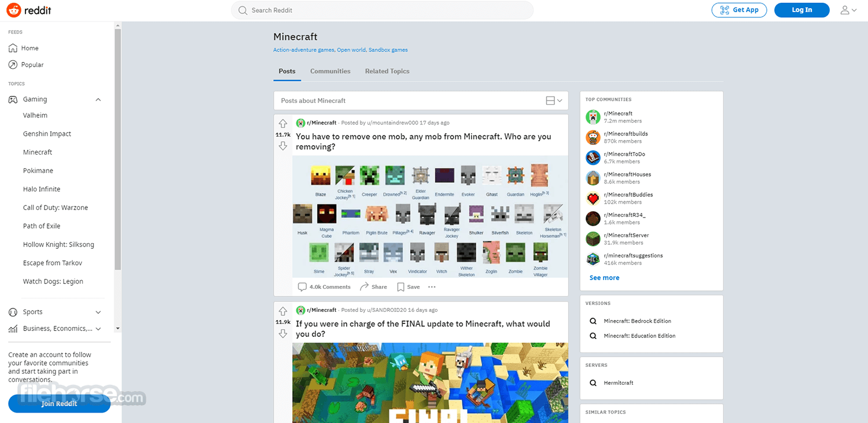
Task: Click the r/minecraftsuggestions community avatar
Action: (x=593, y=259)
